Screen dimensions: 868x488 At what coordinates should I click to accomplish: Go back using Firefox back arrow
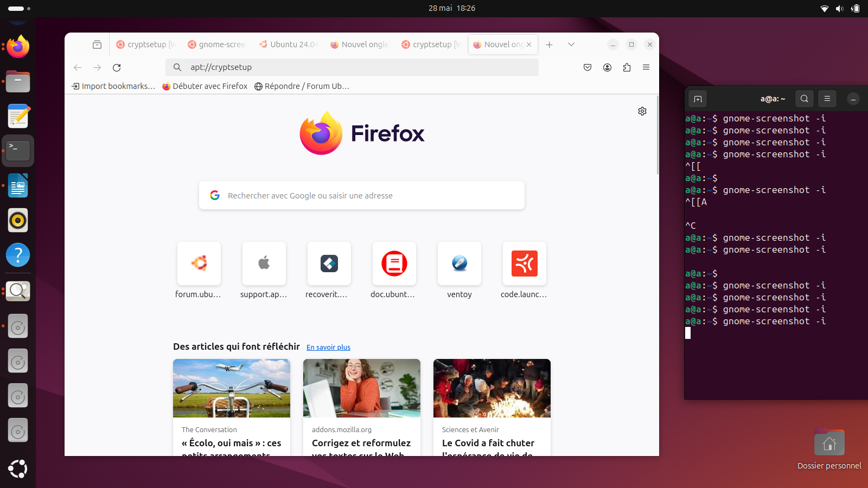(78, 67)
